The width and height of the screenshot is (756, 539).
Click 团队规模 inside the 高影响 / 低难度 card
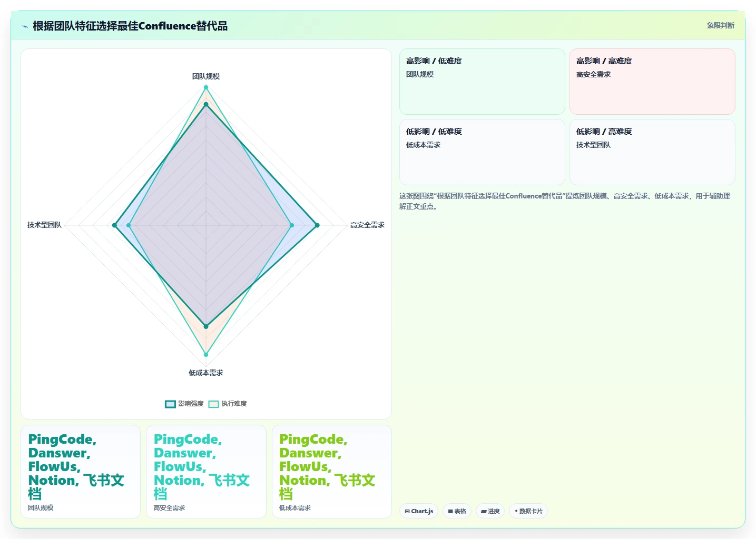point(420,74)
